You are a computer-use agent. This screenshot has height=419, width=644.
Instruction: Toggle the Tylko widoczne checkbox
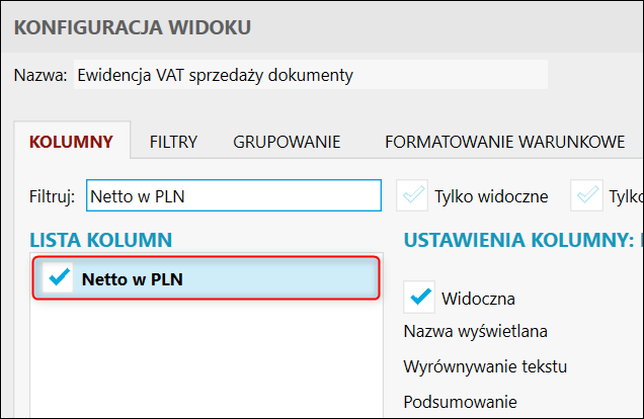point(413,196)
